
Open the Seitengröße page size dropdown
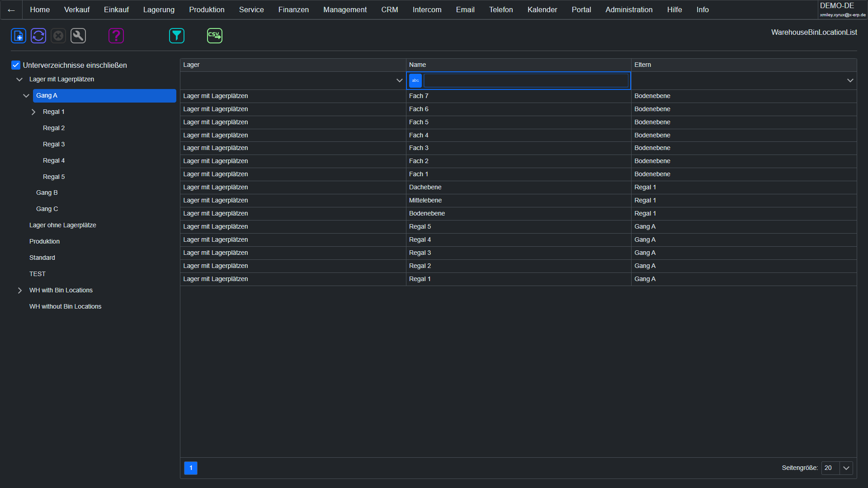pos(846,468)
